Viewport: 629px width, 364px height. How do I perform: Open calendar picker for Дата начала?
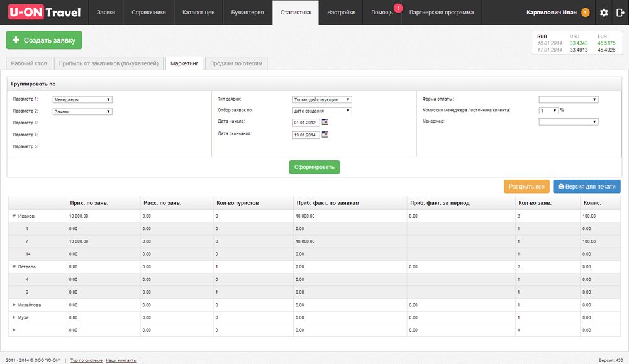point(325,122)
